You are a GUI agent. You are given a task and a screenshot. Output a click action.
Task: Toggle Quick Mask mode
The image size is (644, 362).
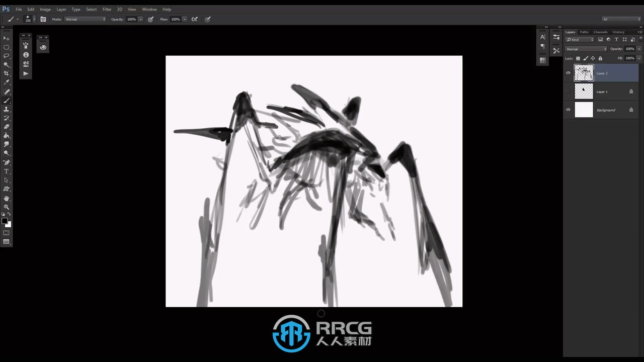click(7, 233)
